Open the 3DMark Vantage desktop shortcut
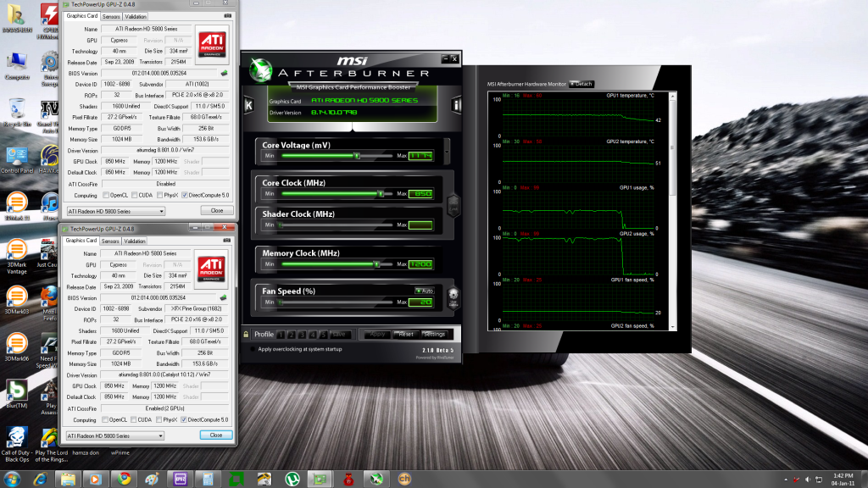 (17, 257)
